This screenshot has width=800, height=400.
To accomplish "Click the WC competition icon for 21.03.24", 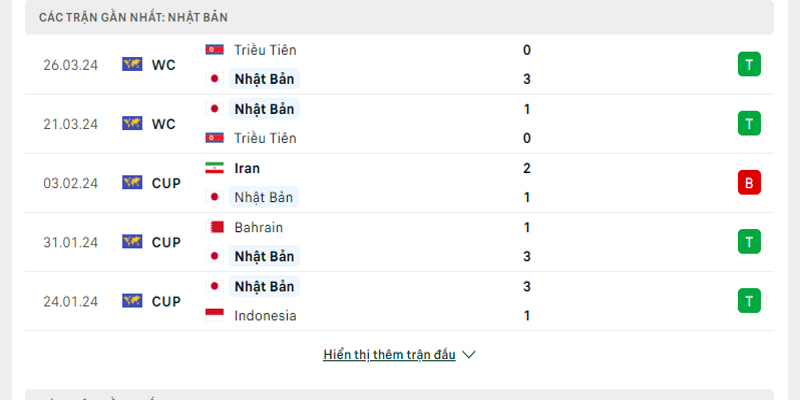I will click(x=132, y=123).
